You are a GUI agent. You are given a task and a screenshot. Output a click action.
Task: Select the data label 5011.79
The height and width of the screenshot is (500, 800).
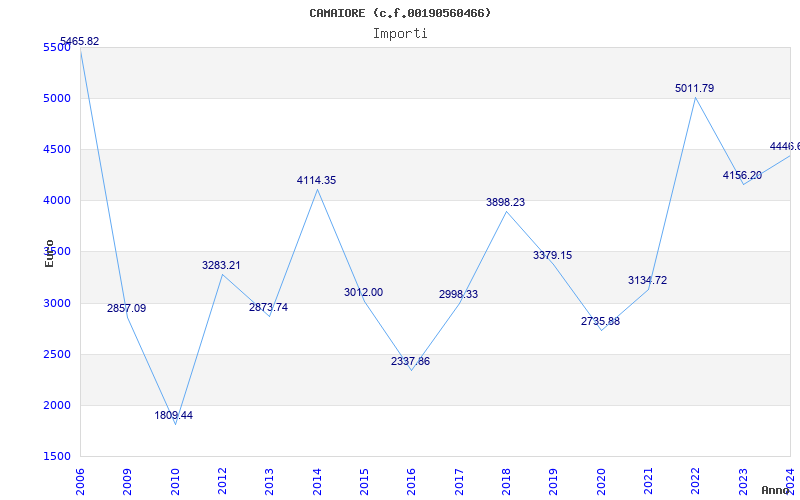click(694, 88)
